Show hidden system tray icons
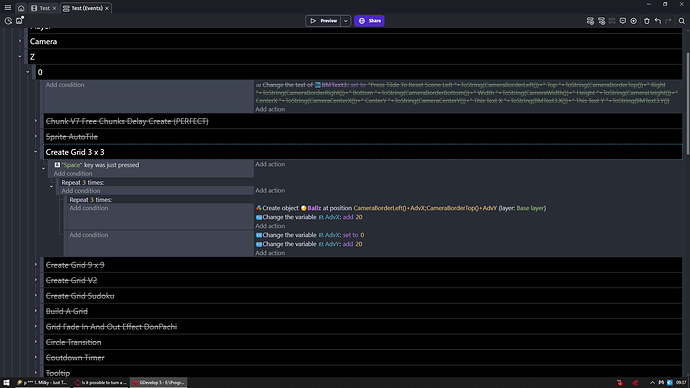Image resolution: width=690 pixels, height=388 pixels. coord(652,383)
